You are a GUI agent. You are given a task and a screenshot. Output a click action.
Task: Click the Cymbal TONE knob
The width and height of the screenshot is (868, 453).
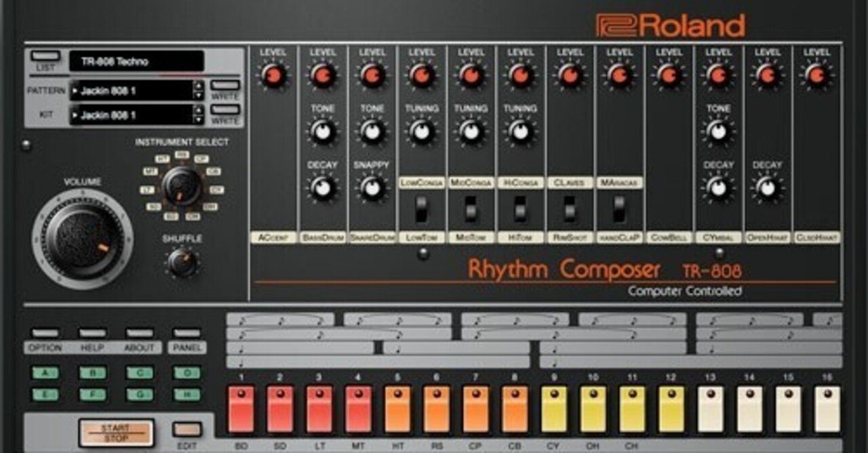pyautogui.click(x=718, y=132)
